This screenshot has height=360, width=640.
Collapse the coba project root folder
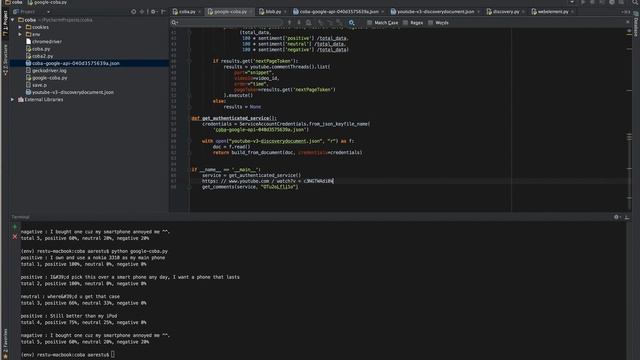(13, 20)
